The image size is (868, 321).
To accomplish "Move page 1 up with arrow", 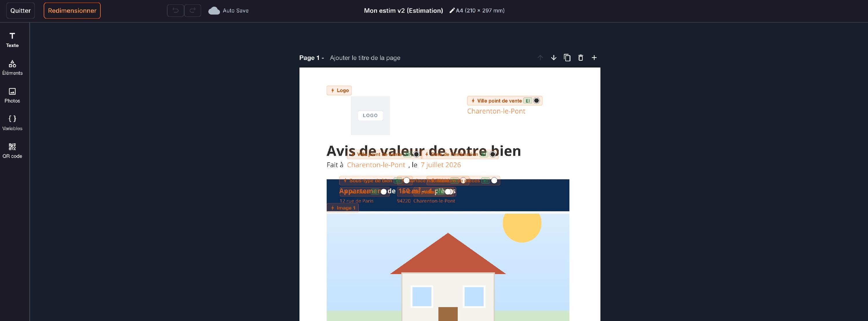I will point(540,58).
